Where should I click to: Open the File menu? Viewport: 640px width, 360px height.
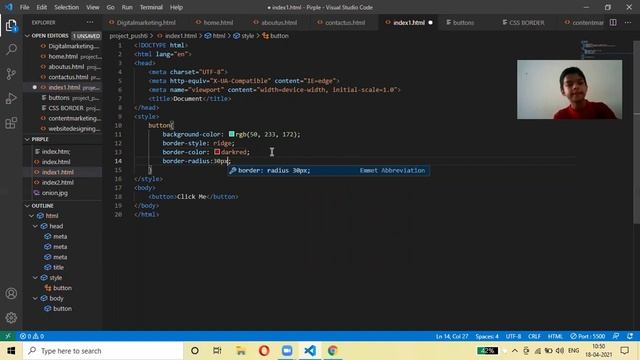[x=24, y=7]
